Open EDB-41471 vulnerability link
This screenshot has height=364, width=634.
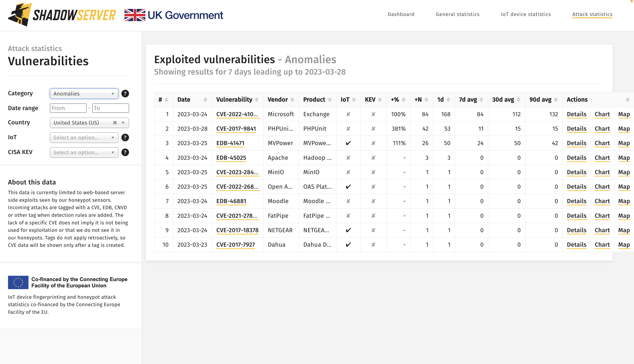[230, 143]
